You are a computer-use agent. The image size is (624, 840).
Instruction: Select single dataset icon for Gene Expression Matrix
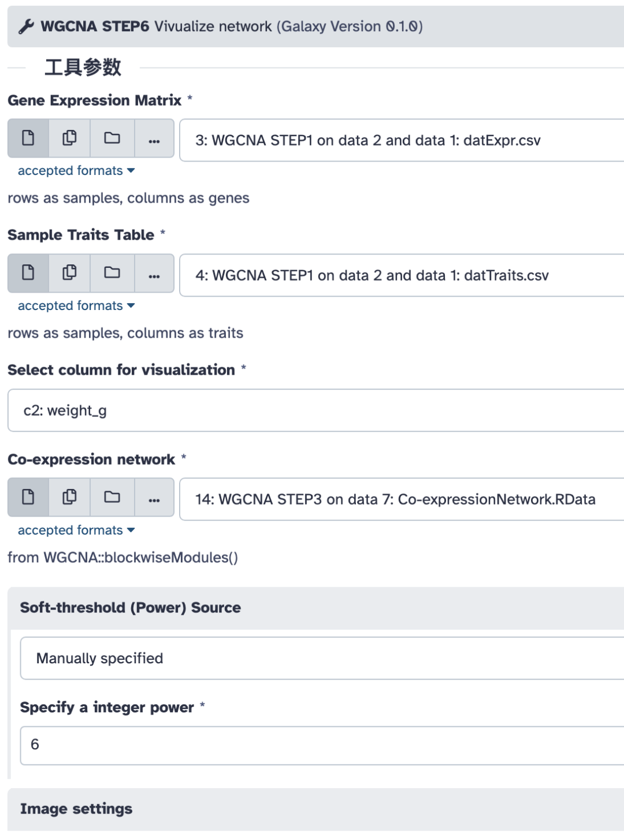point(28,139)
